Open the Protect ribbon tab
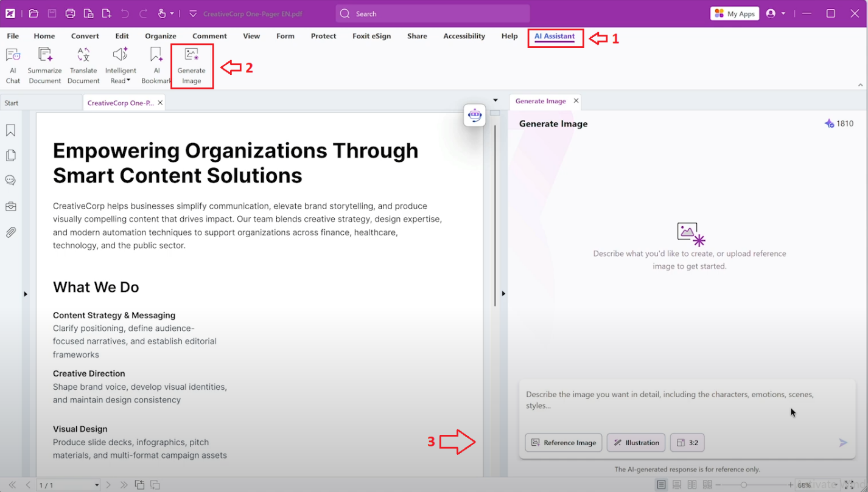The image size is (868, 492). (x=323, y=36)
